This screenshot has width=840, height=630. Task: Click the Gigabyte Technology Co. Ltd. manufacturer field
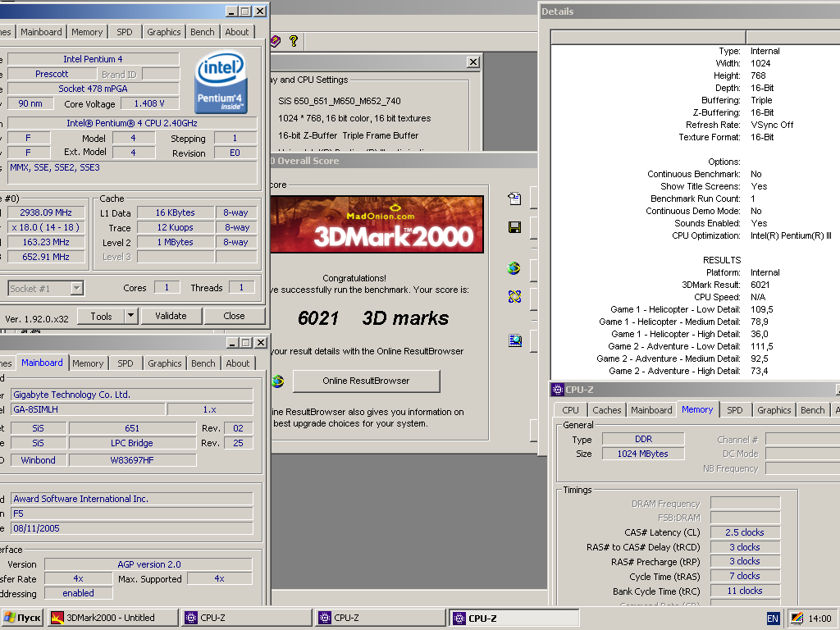point(132,395)
